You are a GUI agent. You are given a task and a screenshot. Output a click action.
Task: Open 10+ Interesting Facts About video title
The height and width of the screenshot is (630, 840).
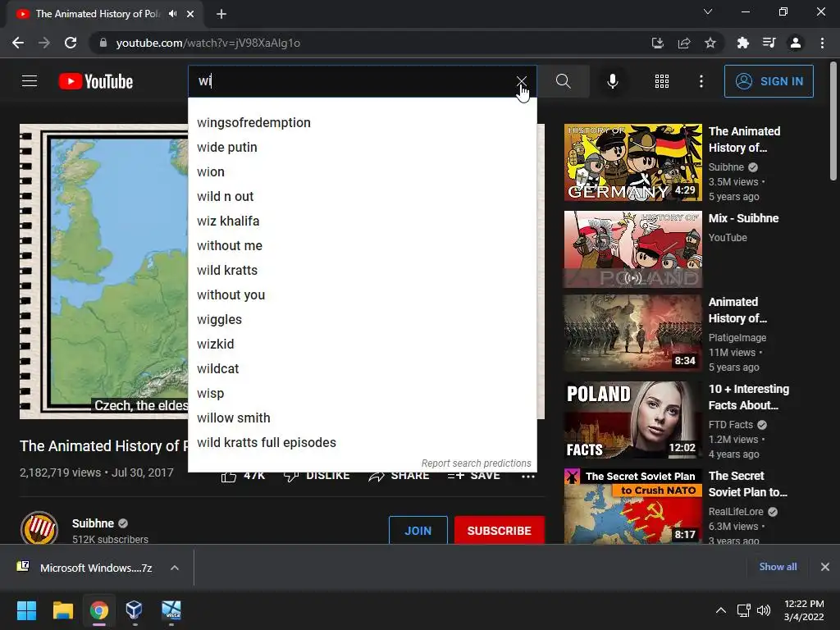pos(748,397)
